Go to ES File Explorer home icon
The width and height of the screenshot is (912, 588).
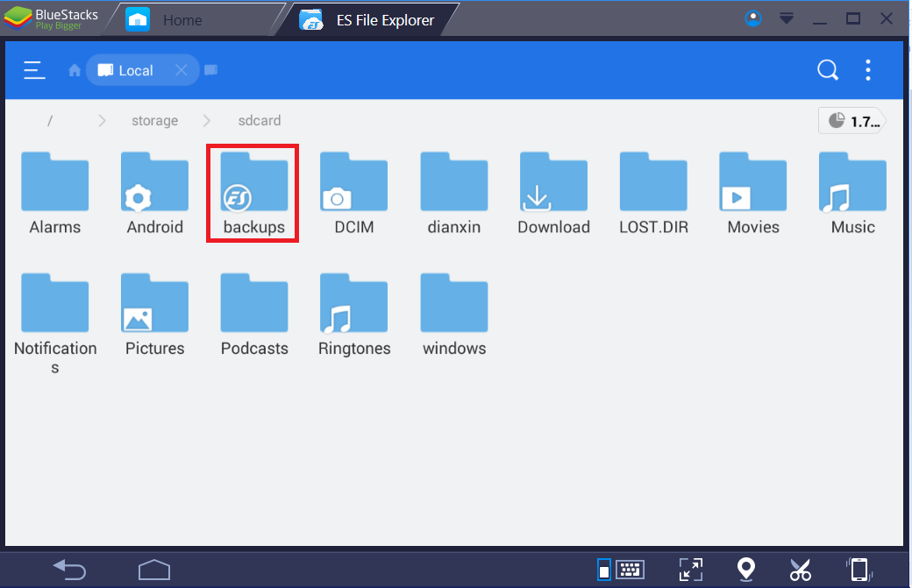click(x=75, y=70)
